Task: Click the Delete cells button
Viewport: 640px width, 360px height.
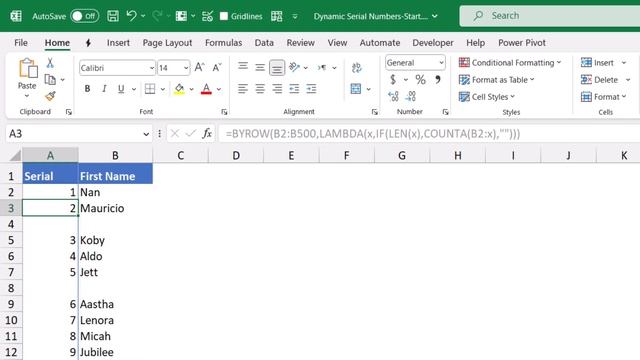Action: click(x=600, y=80)
